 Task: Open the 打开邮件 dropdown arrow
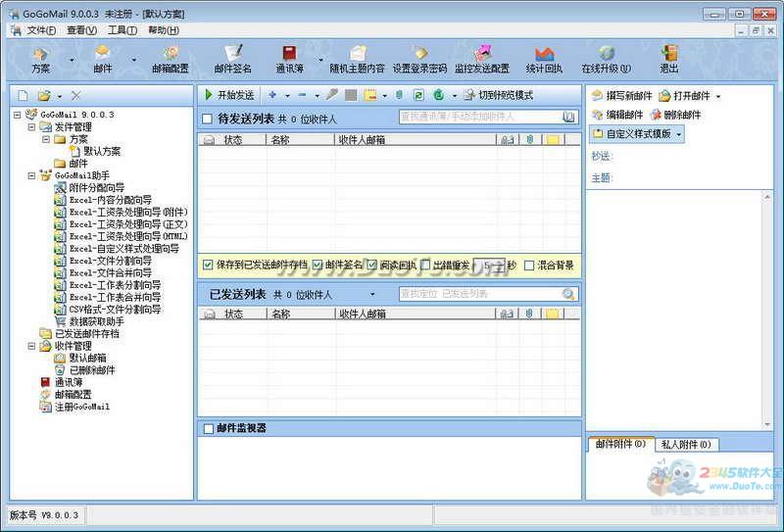[x=718, y=96]
